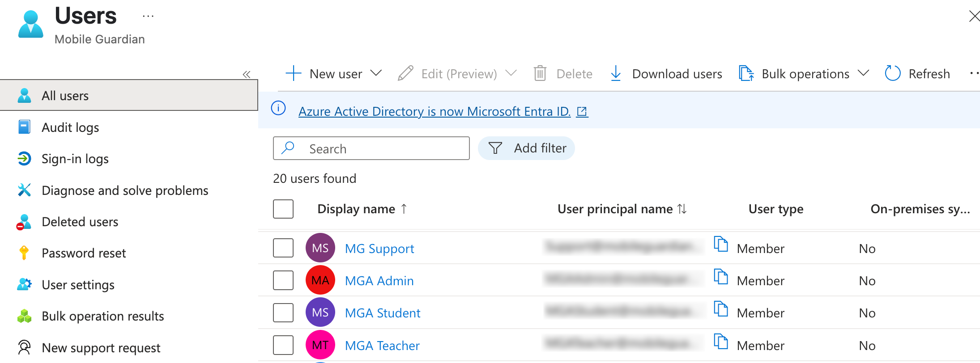Click the Audit logs book icon
This screenshot has height=363, width=980.
tap(24, 127)
